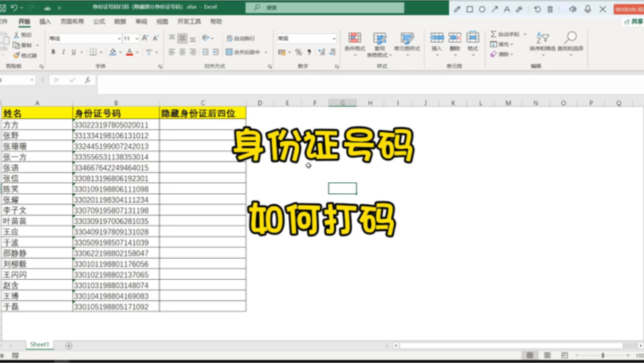Open the Name Box dropdown

[32, 80]
